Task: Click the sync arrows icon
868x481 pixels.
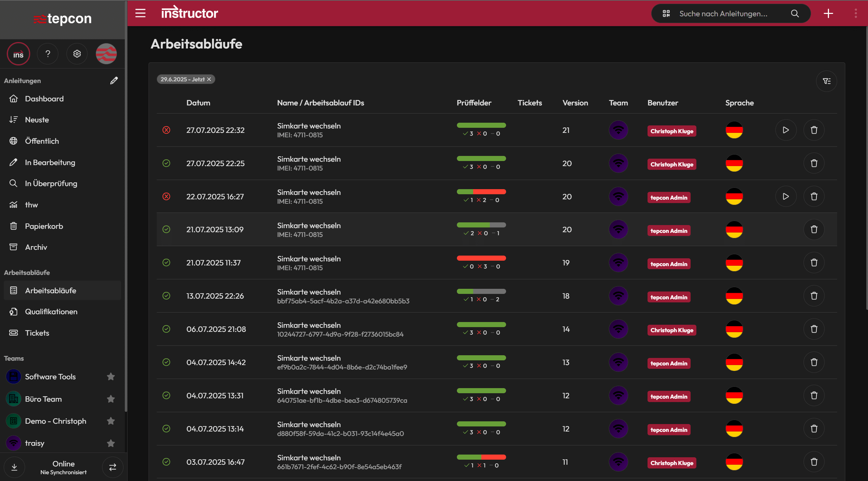Action: tap(113, 467)
